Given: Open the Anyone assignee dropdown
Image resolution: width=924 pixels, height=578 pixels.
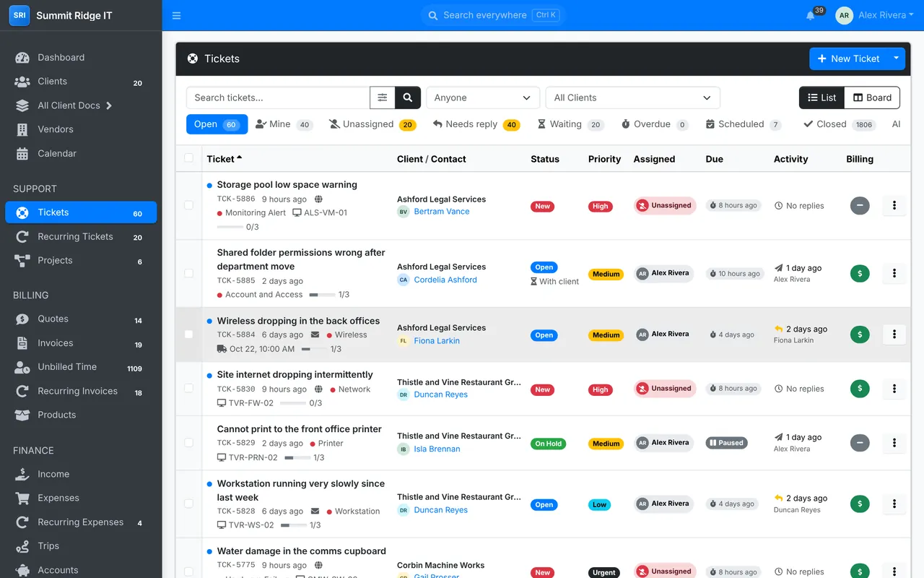Looking at the screenshot, I should pyautogui.click(x=483, y=98).
